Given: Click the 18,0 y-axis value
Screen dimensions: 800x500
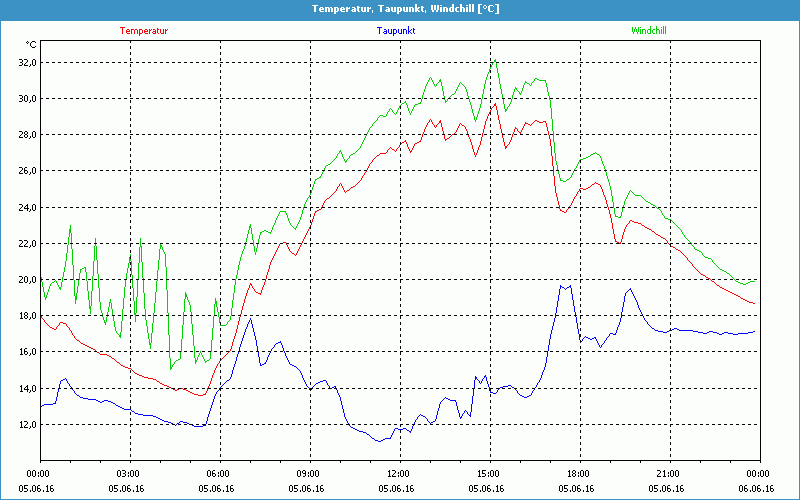Looking at the screenshot, I should (x=28, y=316).
